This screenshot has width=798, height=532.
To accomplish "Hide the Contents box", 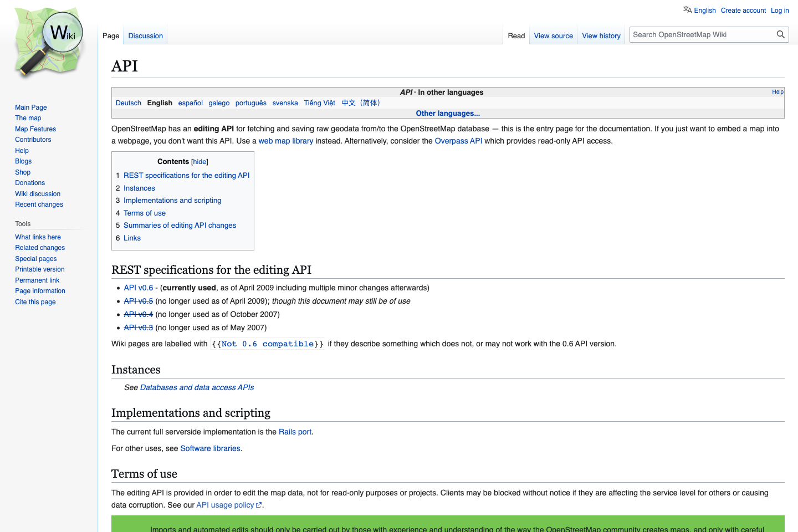I will click(x=199, y=161).
